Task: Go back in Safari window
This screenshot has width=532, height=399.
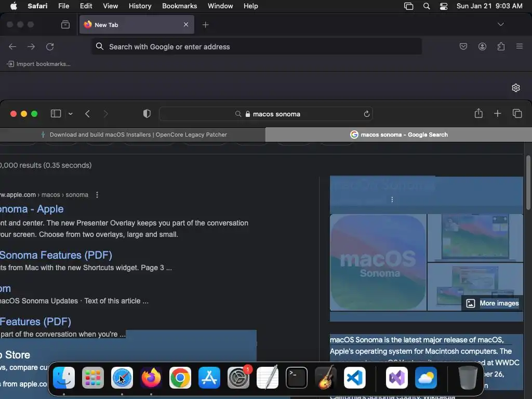Action: 87,114
